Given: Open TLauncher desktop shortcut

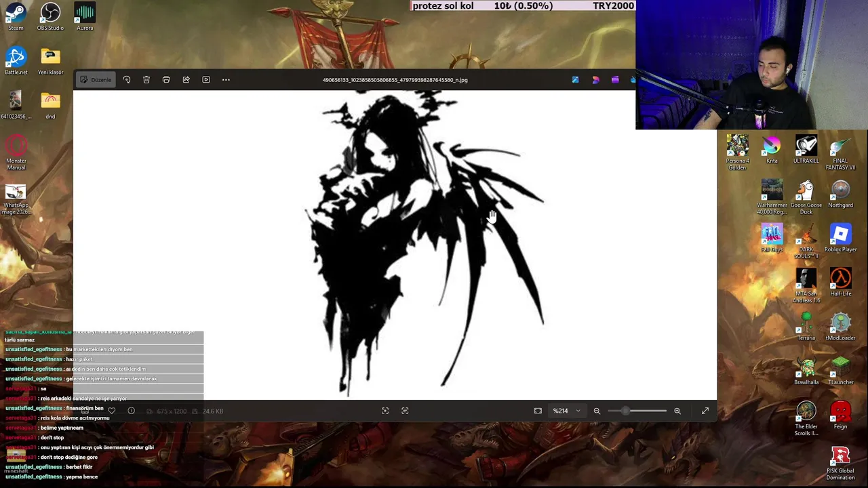Looking at the screenshot, I should pyautogui.click(x=841, y=371).
